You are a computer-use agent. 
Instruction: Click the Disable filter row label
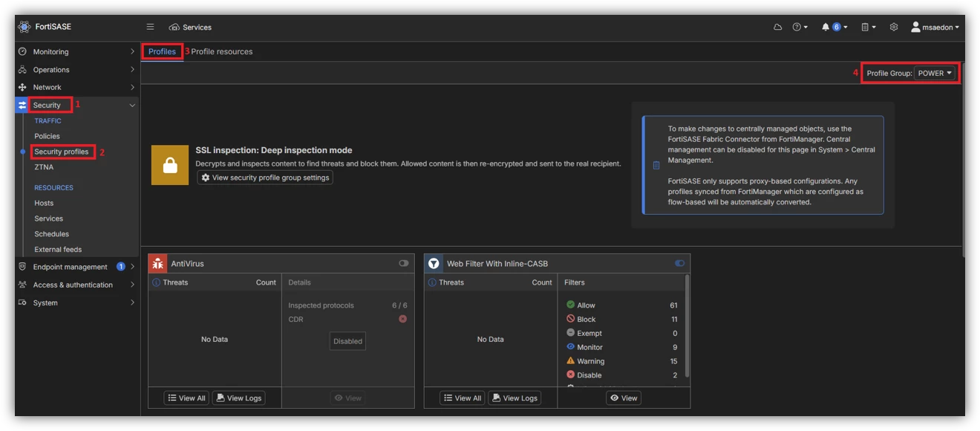[x=589, y=375]
